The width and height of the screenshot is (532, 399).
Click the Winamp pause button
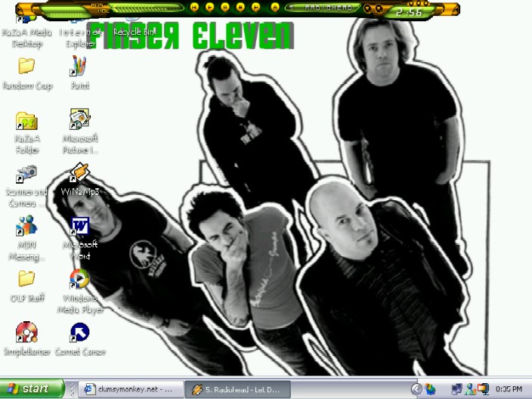(224, 7)
